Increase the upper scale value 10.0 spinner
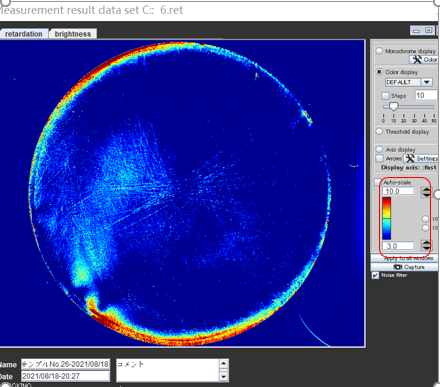 [x=426, y=190]
